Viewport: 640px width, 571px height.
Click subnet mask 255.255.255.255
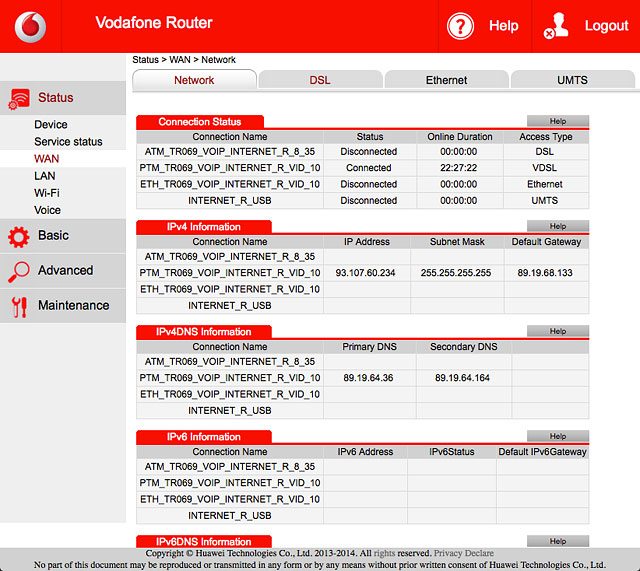456,273
